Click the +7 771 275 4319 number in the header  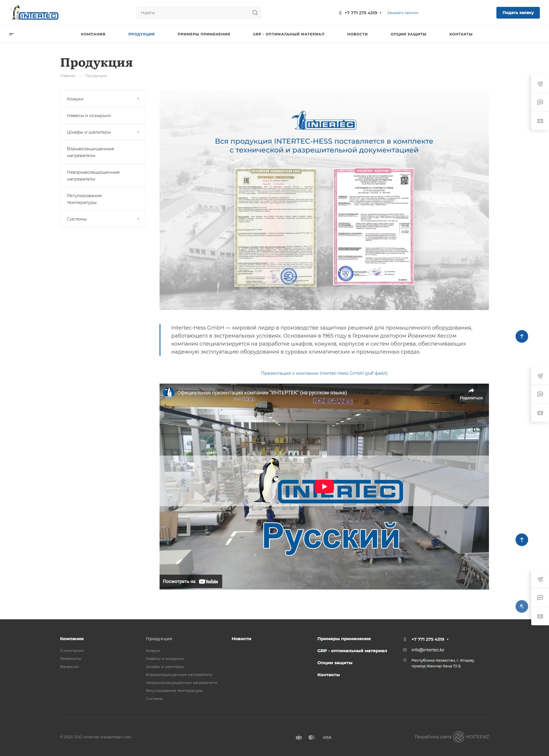point(361,13)
